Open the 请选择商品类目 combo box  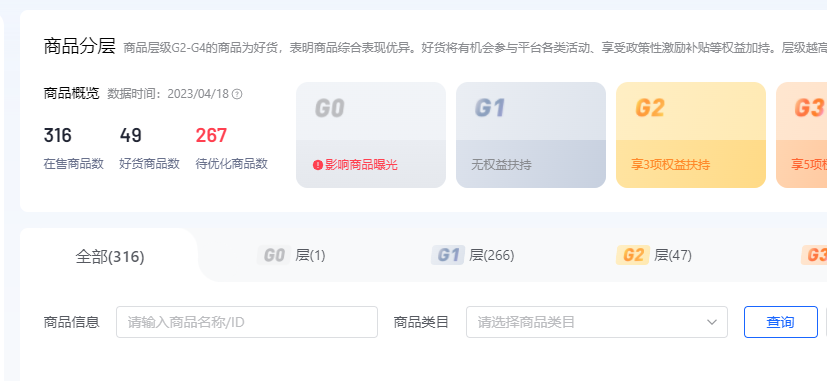597,322
